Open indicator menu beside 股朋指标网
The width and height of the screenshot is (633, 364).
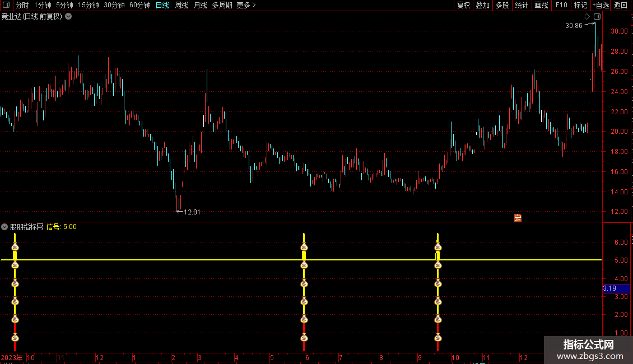[4, 227]
